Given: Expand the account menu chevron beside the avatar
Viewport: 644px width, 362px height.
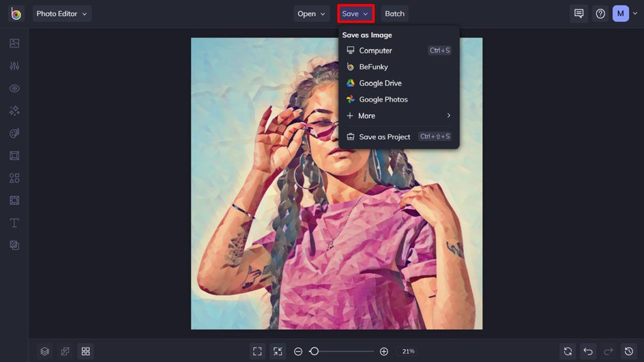Looking at the screenshot, I should point(635,14).
